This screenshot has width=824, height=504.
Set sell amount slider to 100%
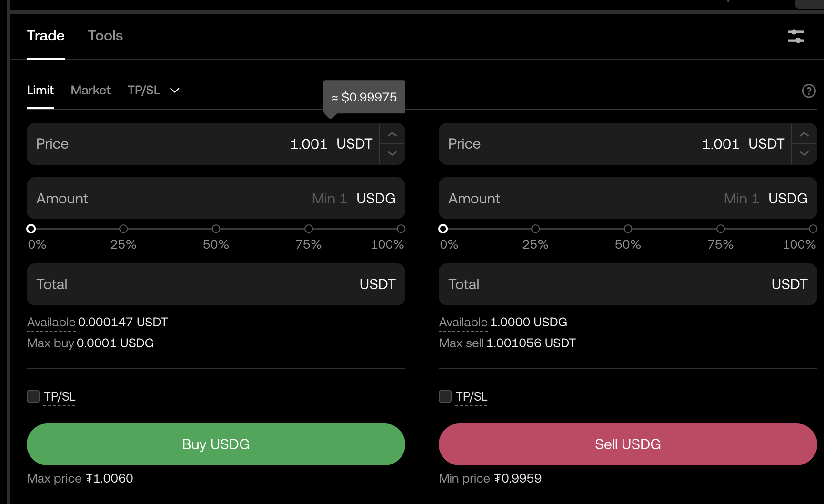[813, 229]
